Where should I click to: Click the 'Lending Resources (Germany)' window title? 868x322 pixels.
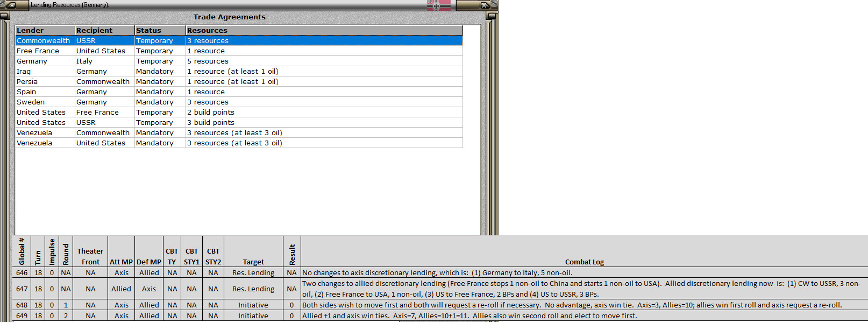(69, 5)
